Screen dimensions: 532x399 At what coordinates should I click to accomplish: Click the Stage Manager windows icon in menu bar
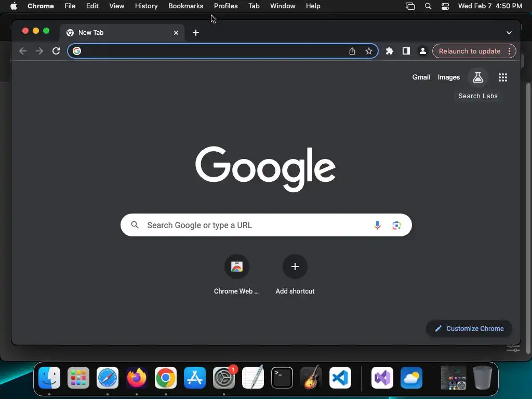click(410, 6)
